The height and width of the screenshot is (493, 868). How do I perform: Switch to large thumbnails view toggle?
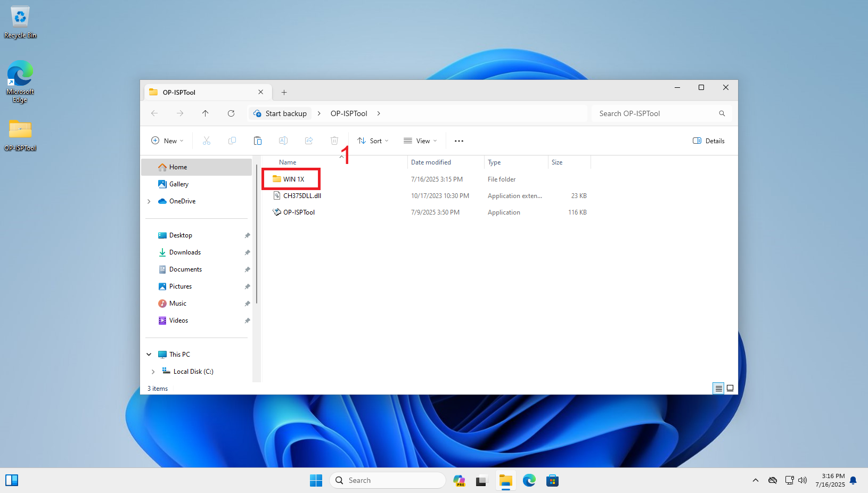click(x=730, y=389)
